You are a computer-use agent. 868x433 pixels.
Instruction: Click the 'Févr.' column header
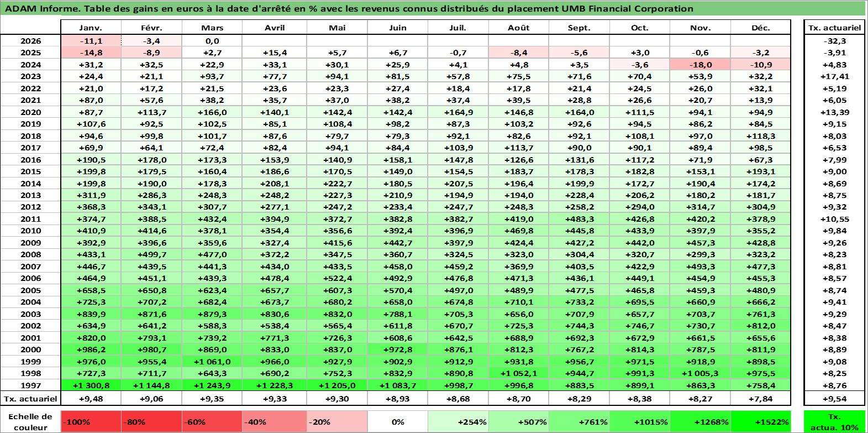pyautogui.click(x=151, y=28)
